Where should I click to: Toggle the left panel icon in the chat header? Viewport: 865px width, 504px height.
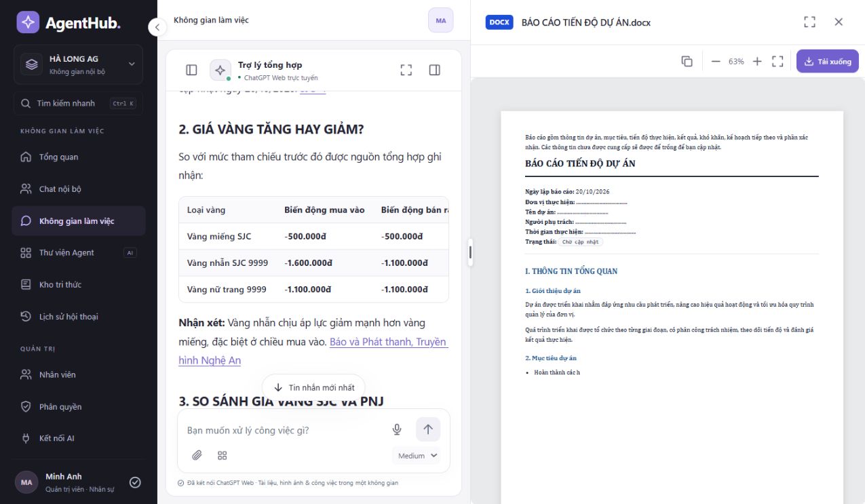[x=191, y=70]
